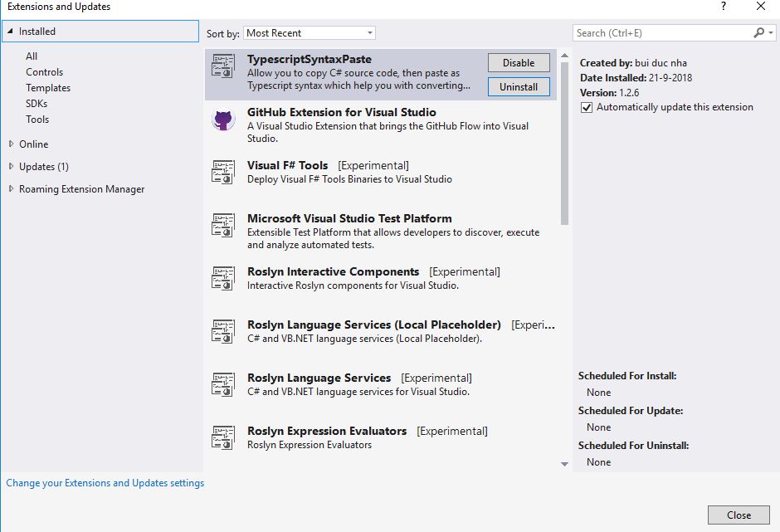Click the Created by bui duc nha text

(x=633, y=63)
